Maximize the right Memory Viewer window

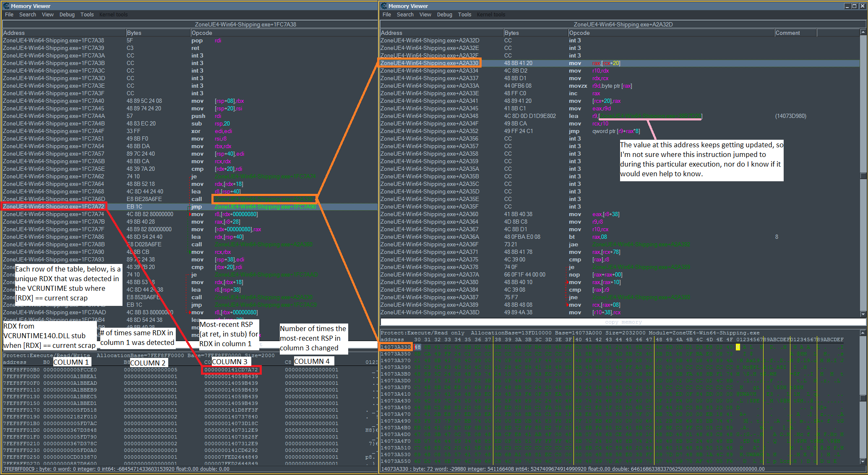[x=854, y=6]
